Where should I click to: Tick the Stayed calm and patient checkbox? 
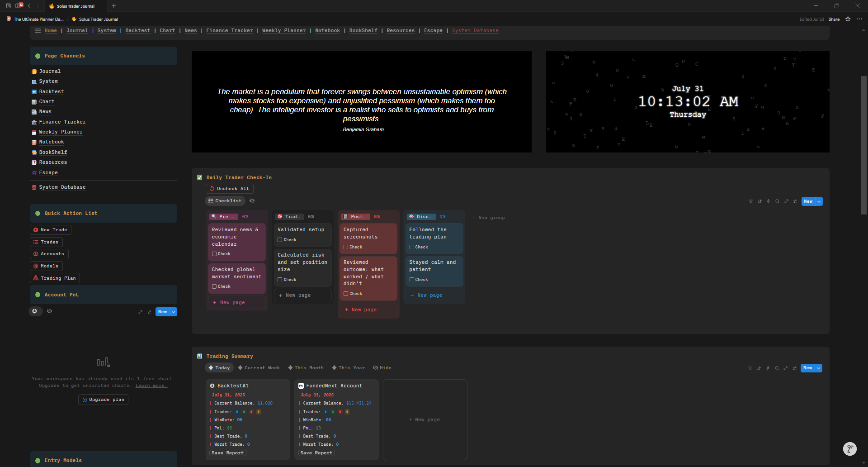click(x=411, y=280)
